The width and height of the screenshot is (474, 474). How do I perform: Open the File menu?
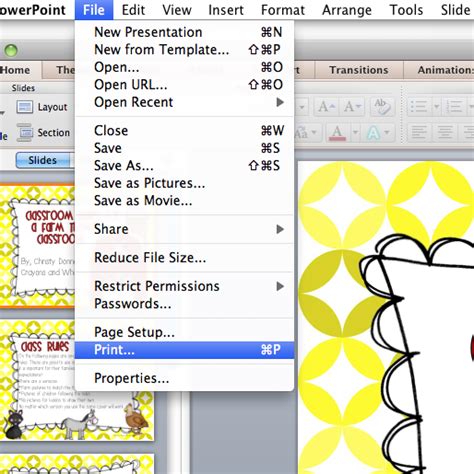pyautogui.click(x=94, y=10)
